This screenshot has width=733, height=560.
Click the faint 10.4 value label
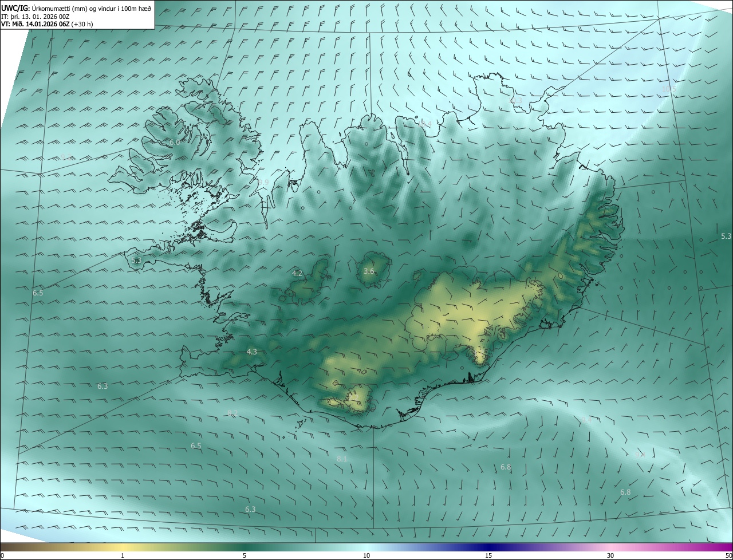[424, 124]
